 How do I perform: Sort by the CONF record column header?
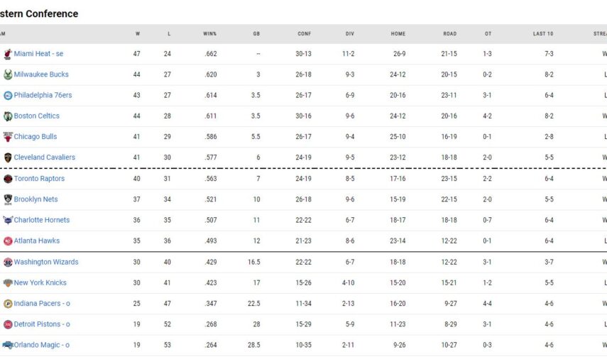pyautogui.click(x=304, y=33)
